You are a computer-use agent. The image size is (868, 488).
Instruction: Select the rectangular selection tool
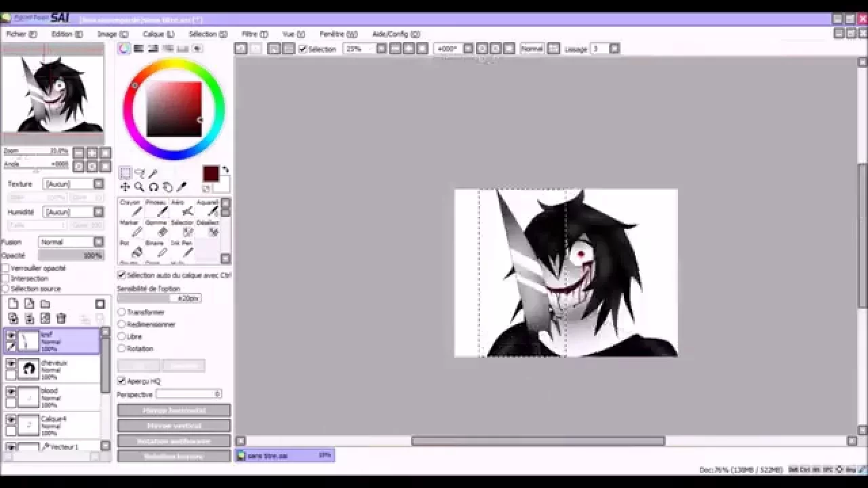pyautogui.click(x=125, y=174)
